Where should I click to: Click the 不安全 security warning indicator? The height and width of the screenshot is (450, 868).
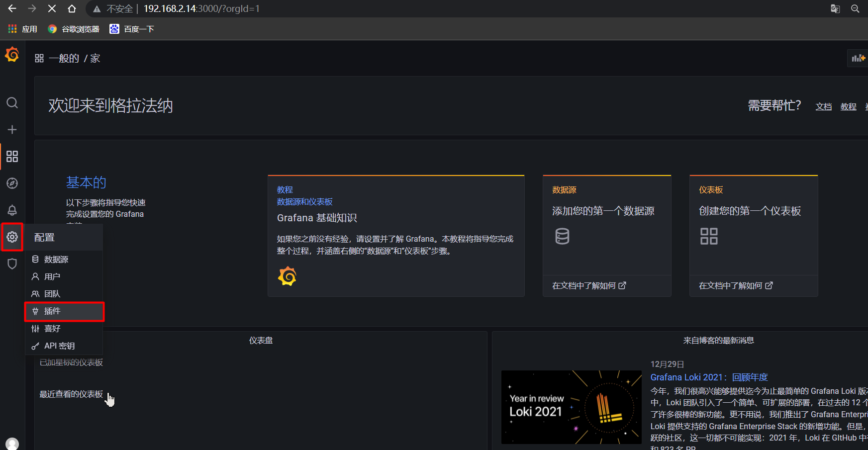(114, 8)
